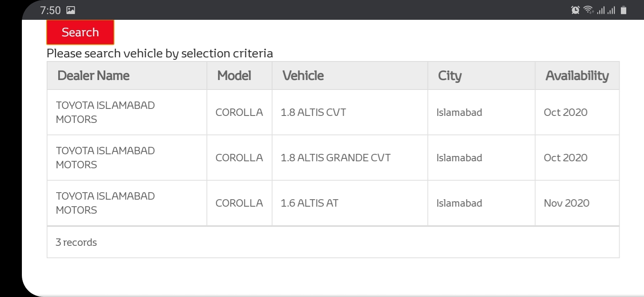Sort by Dealer Name column header
This screenshot has width=644, height=297.
(93, 75)
